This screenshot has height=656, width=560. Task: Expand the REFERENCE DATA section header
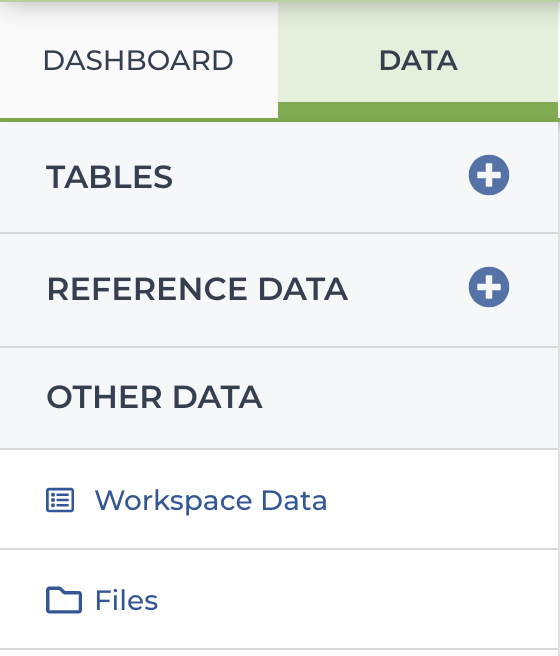pos(279,290)
